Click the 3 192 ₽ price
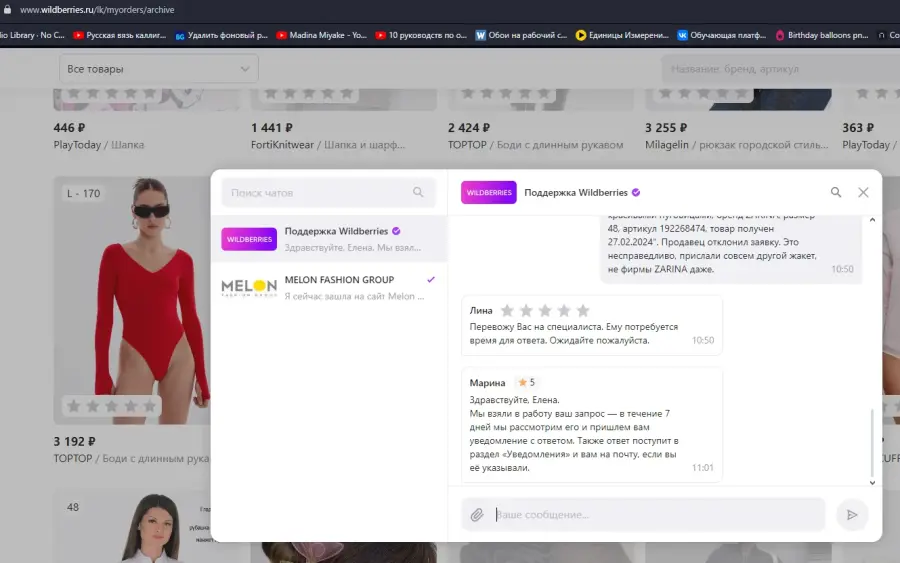Image resolution: width=900 pixels, height=563 pixels. 75,441
